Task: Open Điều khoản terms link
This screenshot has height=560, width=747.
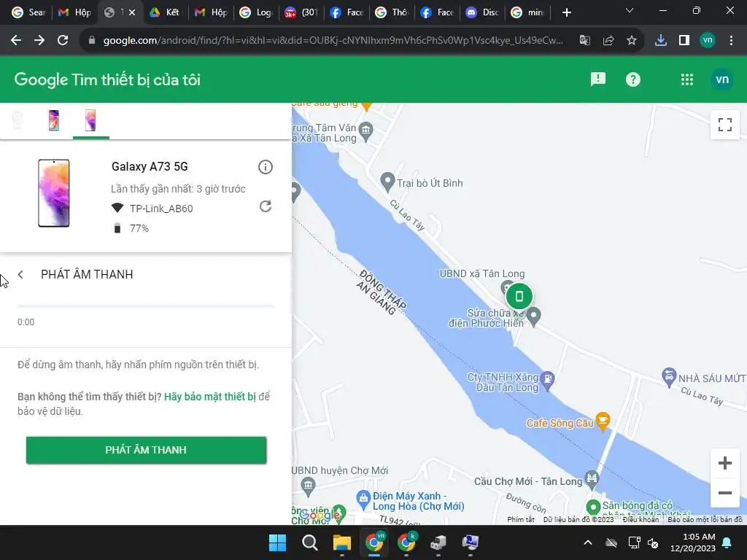Action: point(640,519)
